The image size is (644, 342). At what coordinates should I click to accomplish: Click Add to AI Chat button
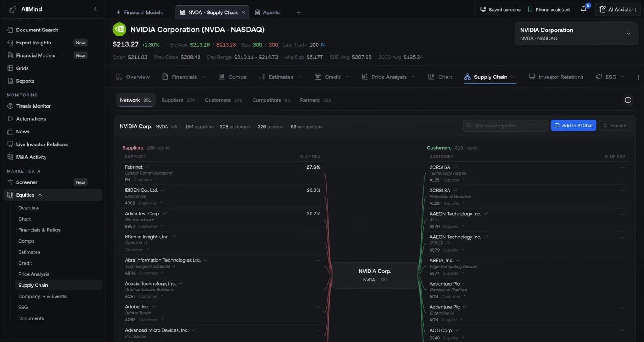tap(574, 126)
